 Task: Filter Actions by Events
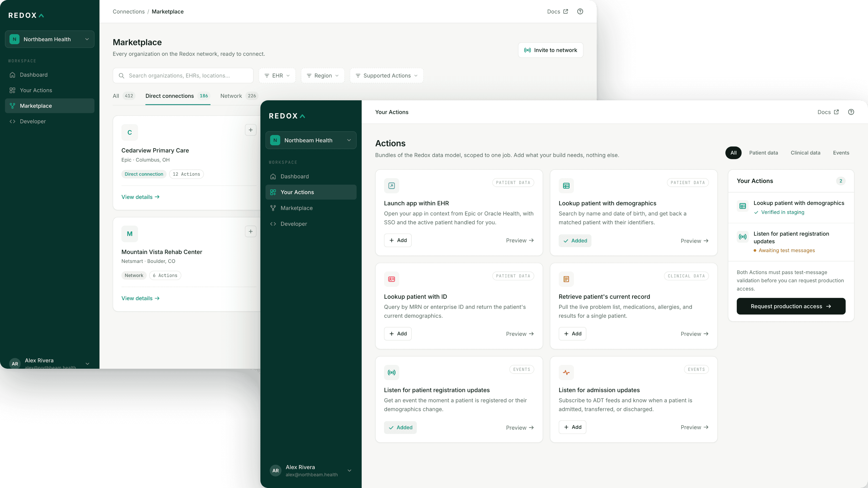point(841,153)
